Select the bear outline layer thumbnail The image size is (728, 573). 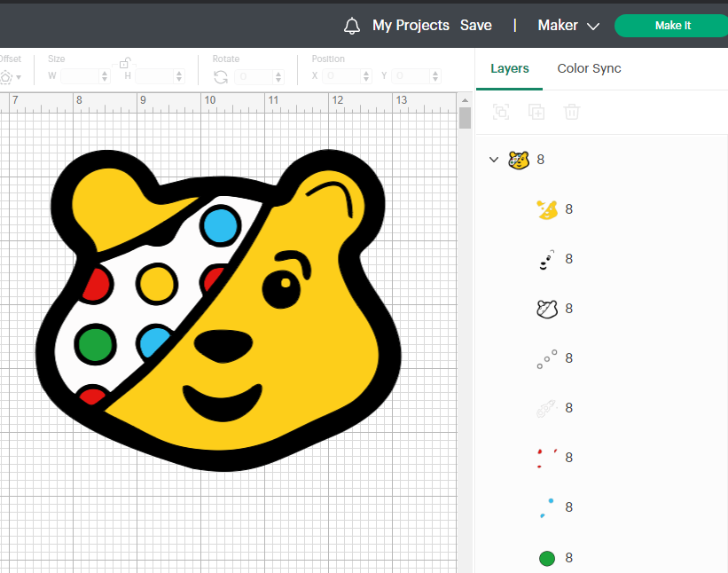(x=547, y=309)
